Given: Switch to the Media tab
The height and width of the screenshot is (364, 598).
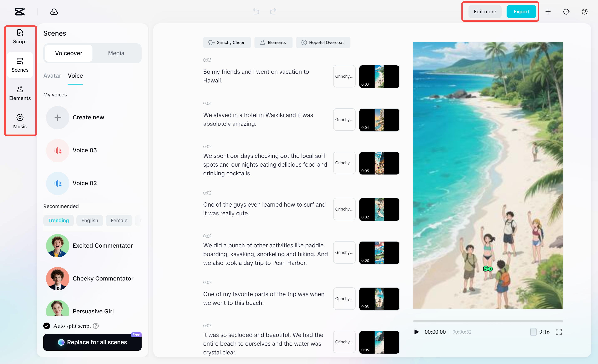Looking at the screenshot, I should [x=116, y=53].
